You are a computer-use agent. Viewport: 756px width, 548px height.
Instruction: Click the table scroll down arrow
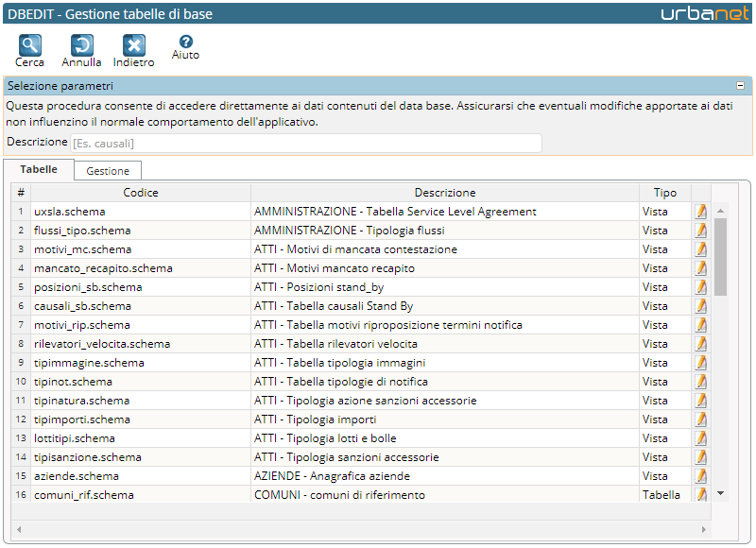point(721,493)
